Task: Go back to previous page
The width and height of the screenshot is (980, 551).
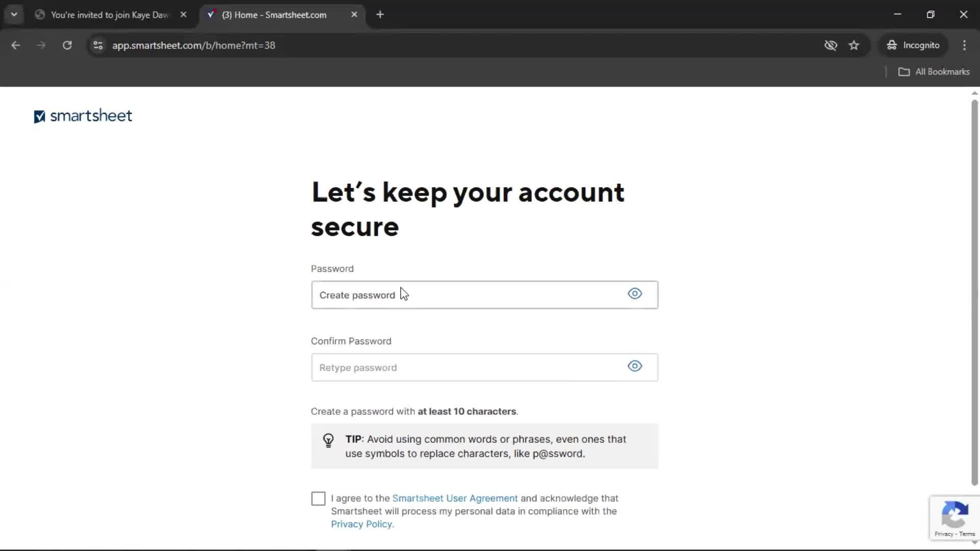Action: pos(15,45)
